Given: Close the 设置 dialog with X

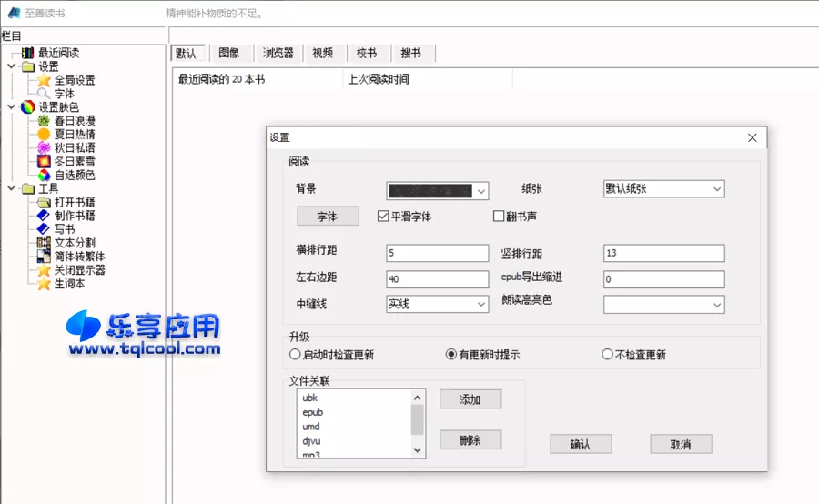Looking at the screenshot, I should [753, 138].
